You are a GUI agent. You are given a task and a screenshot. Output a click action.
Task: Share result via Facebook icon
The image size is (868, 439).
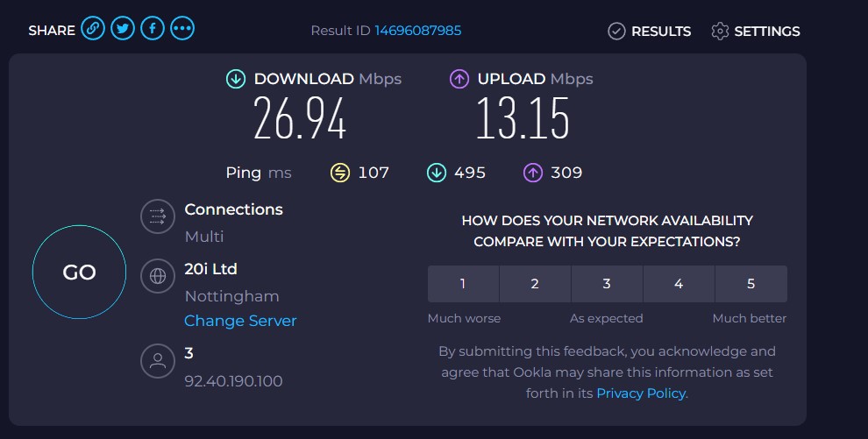153,28
